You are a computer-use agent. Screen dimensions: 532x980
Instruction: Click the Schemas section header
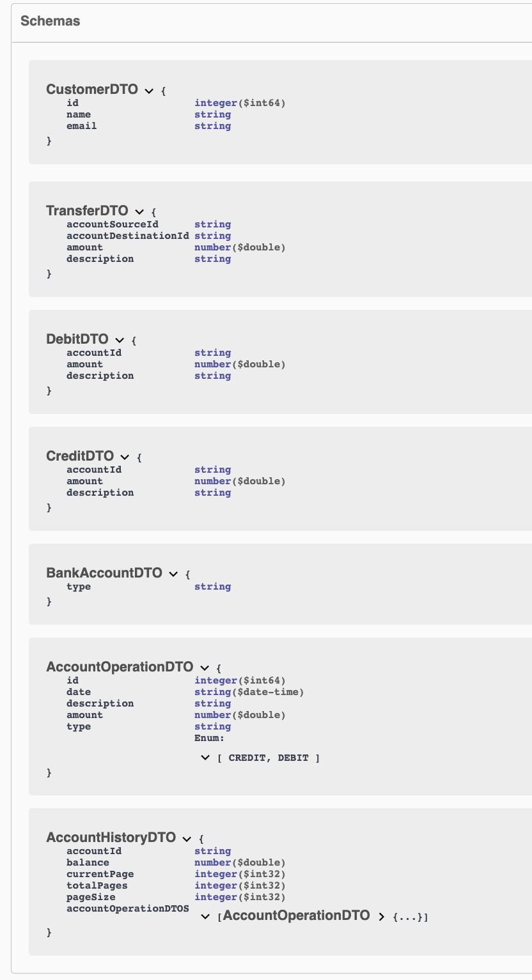pos(50,21)
